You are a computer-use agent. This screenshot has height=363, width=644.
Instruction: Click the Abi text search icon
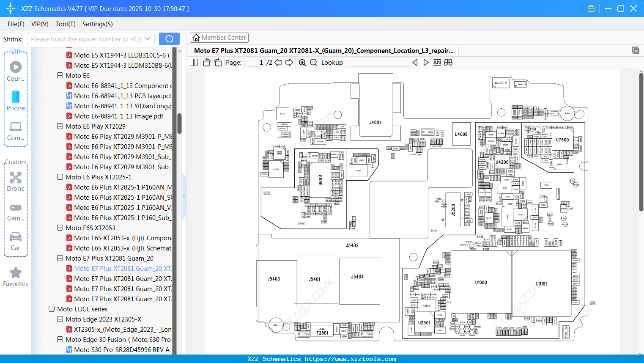[x=437, y=63]
